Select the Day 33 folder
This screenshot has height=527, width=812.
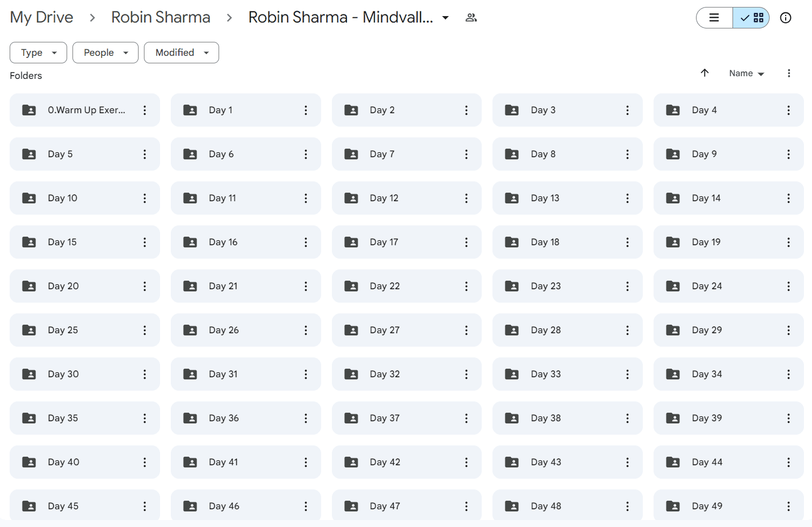[x=568, y=374]
